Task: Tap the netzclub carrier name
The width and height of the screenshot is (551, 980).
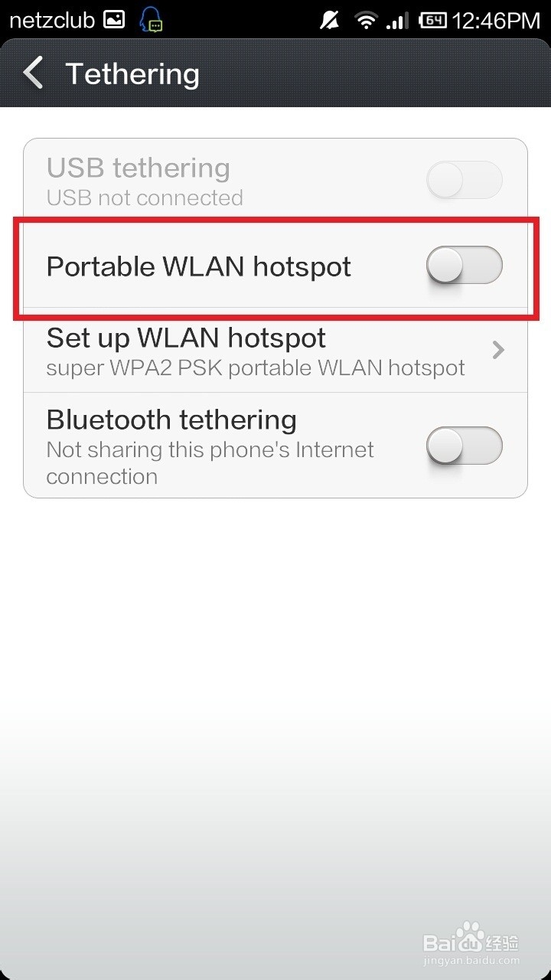Action: click(51, 20)
